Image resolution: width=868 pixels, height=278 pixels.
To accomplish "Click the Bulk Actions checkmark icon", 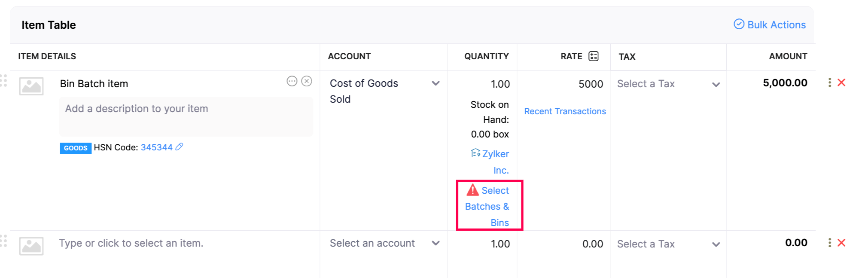I will [739, 24].
